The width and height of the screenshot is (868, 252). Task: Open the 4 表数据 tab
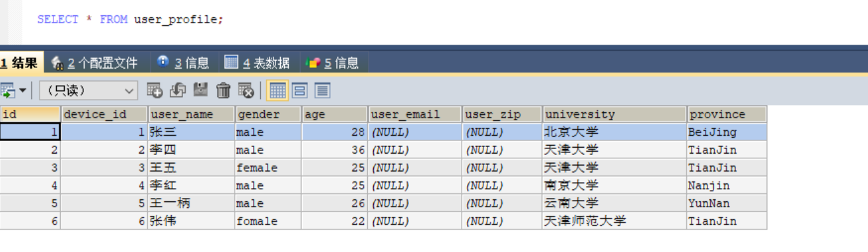[258, 63]
